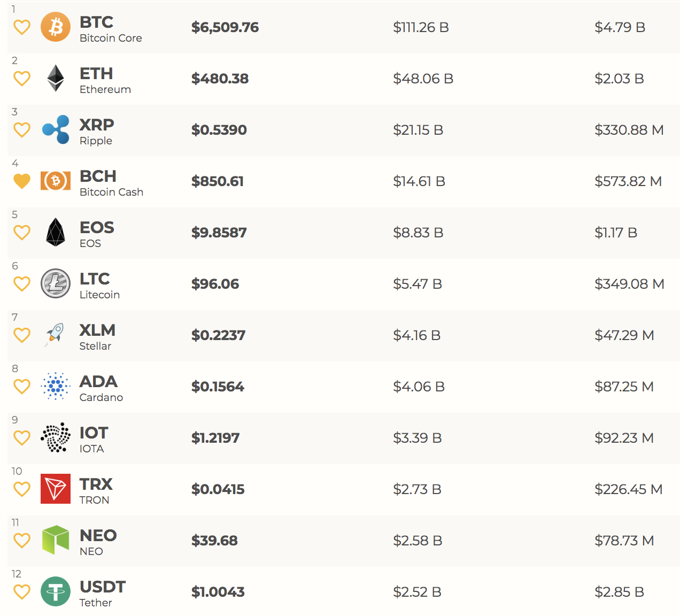Select the green NEO logo
This screenshot has width=680, height=616.
(x=55, y=540)
